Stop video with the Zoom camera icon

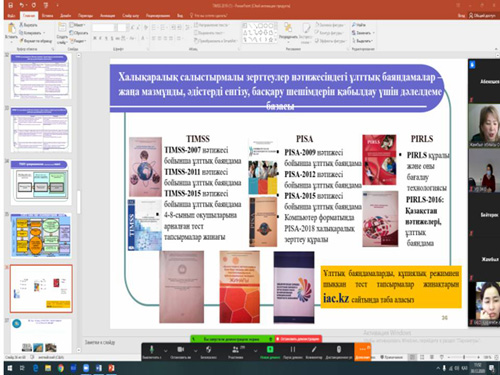click(x=180, y=351)
